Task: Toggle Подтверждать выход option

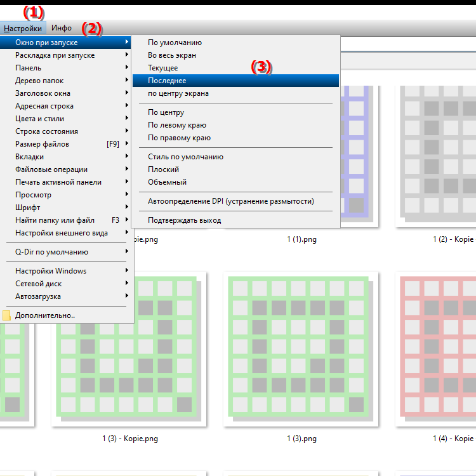Action: [x=235, y=220]
